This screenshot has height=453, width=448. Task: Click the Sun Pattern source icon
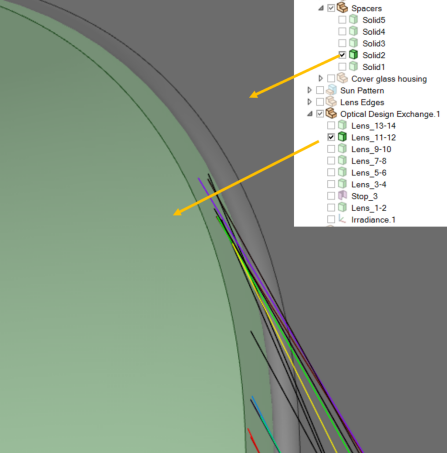point(331,90)
